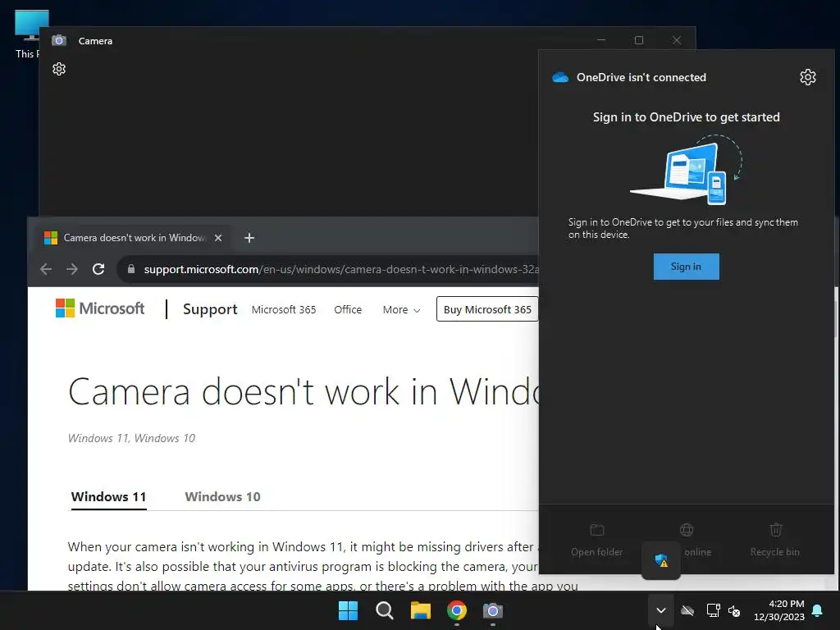840x630 pixels.
Task: Click OneDrive cloud icon in taskbar tray
Action: click(687, 610)
